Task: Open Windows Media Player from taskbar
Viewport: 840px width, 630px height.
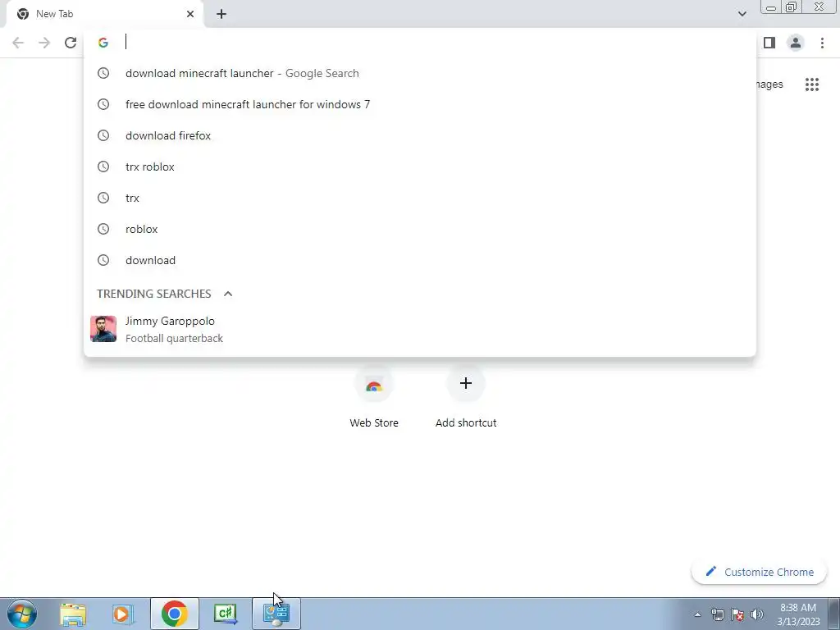Action: [x=123, y=614]
